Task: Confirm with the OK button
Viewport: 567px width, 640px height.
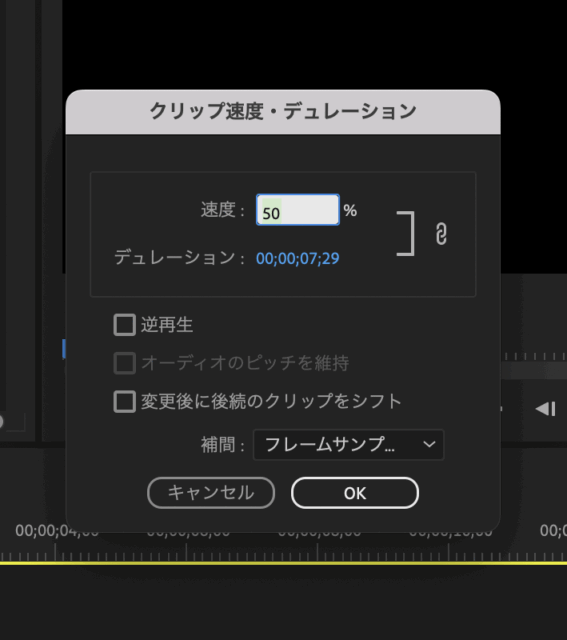Action: pyautogui.click(x=355, y=493)
